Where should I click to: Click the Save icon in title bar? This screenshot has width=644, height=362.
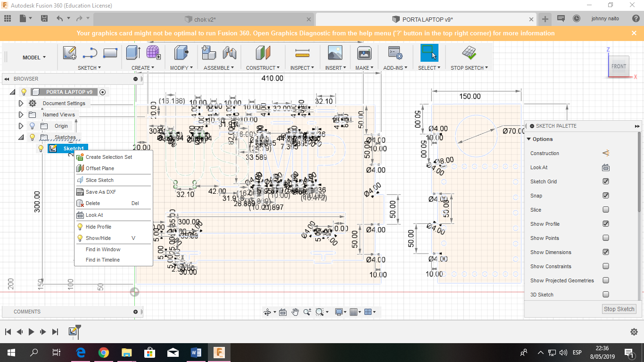click(44, 18)
